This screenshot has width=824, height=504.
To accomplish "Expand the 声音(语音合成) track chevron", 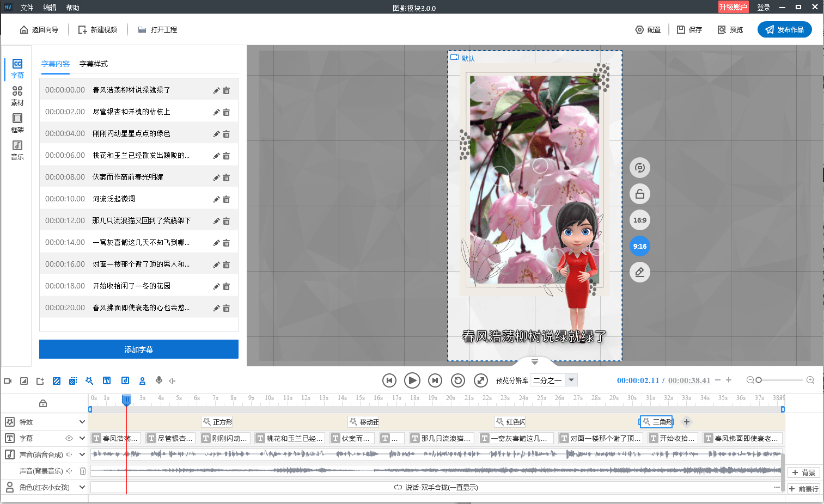I will point(82,454).
